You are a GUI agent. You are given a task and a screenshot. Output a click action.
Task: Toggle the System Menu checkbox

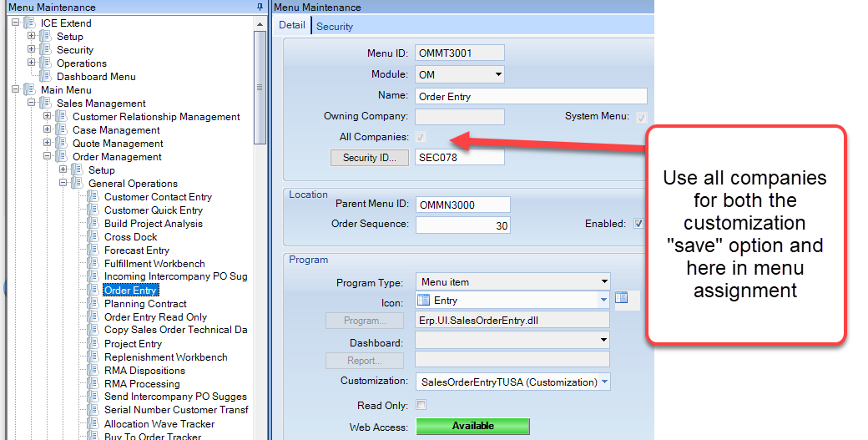tap(641, 118)
